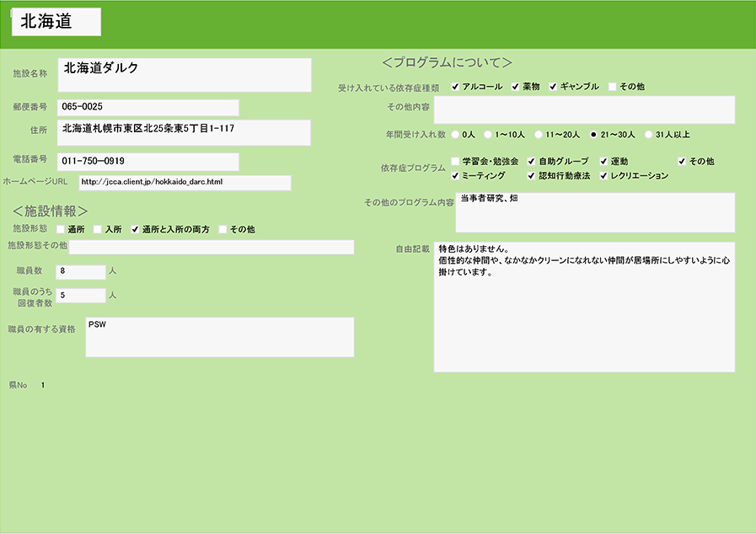Toggle the 自助グループ checkbox
756x534 pixels.
pyautogui.click(x=531, y=161)
